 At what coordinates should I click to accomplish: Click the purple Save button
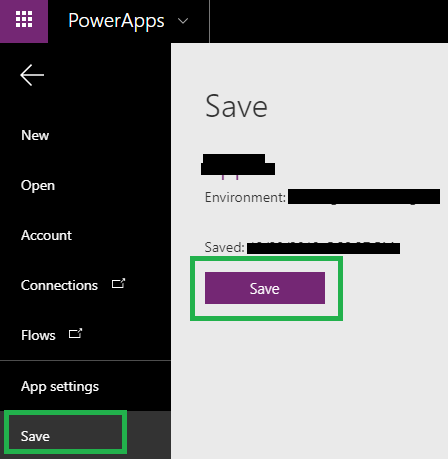tap(265, 288)
